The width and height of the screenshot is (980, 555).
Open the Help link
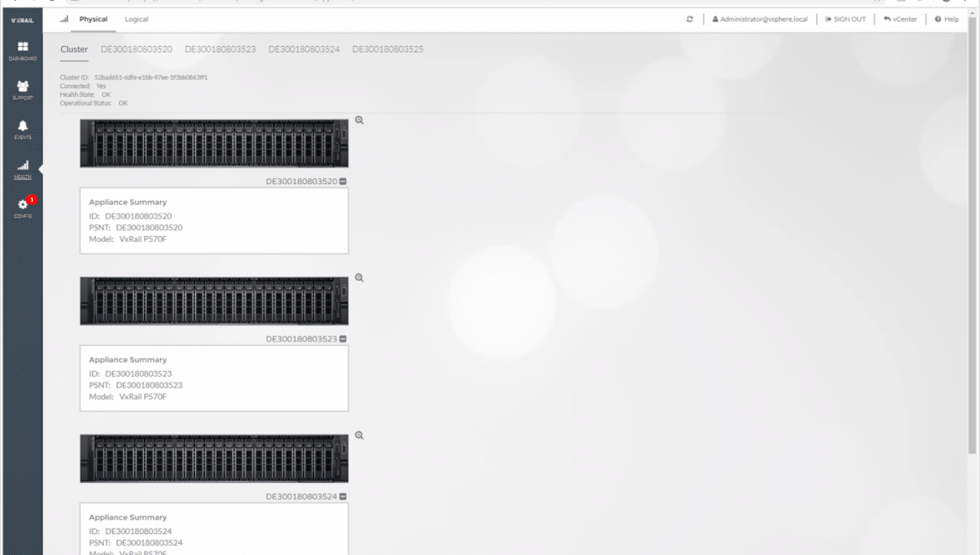946,19
